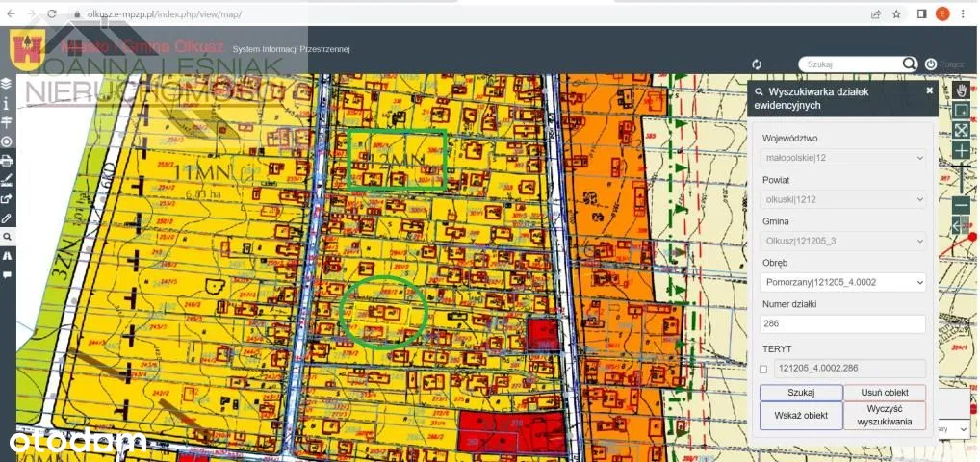Activate the pan hand tool
Image resolution: width=980 pixels, height=462 pixels.
(x=961, y=89)
